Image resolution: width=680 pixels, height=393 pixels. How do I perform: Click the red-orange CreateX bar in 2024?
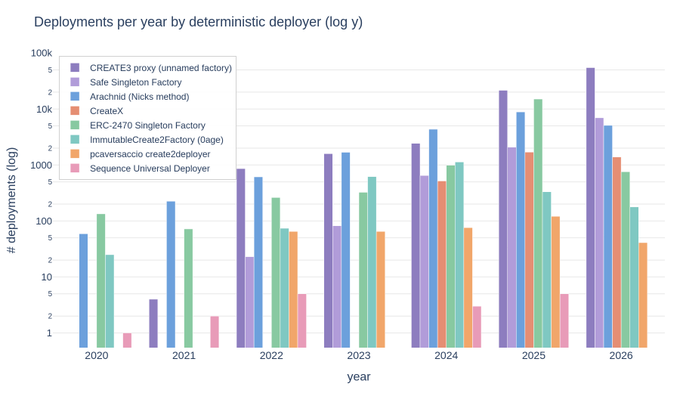click(x=442, y=264)
